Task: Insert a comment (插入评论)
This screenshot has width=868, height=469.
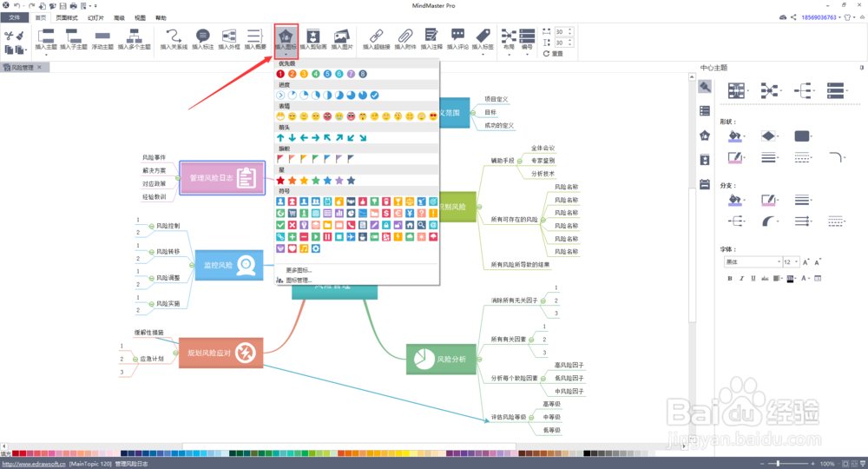Action: tap(457, 40)
